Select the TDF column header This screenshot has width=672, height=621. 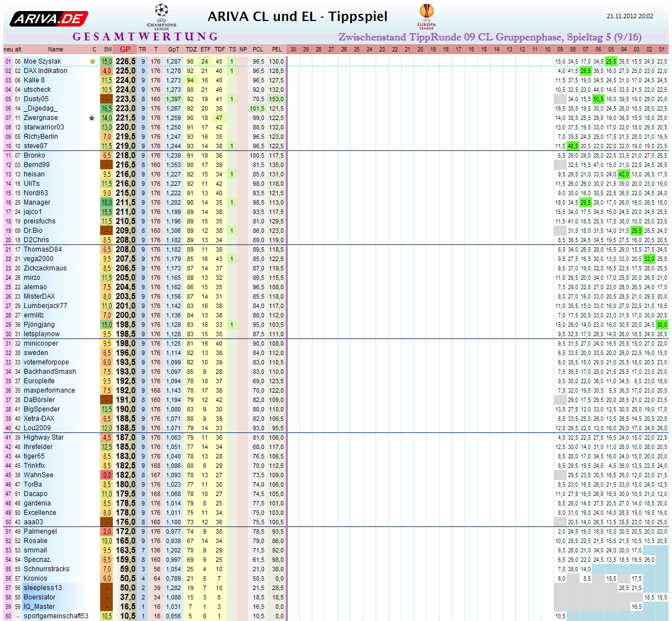220,49
